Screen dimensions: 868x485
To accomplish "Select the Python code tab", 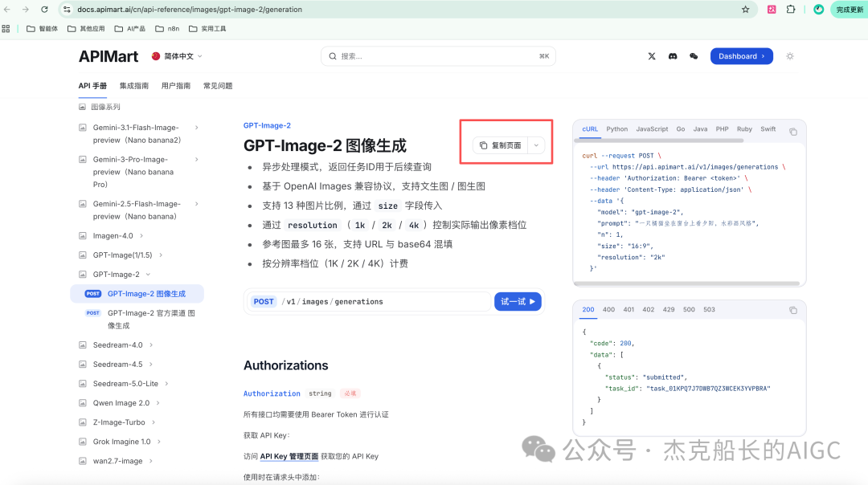I will click(616, 128).
